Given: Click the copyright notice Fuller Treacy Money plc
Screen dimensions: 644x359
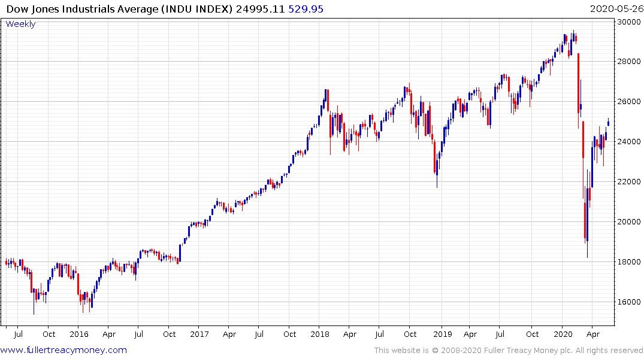Looking at the screenshot, I should (x=509, y=351).
